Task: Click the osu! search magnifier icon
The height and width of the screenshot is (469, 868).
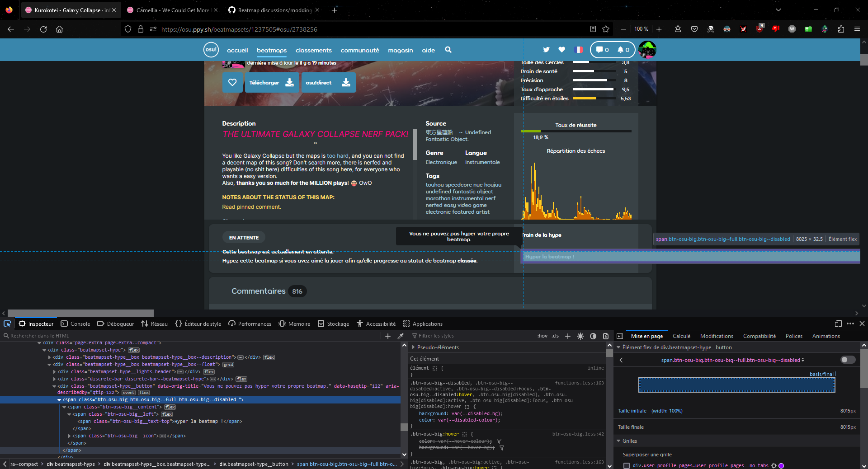Action: point(448,50)
